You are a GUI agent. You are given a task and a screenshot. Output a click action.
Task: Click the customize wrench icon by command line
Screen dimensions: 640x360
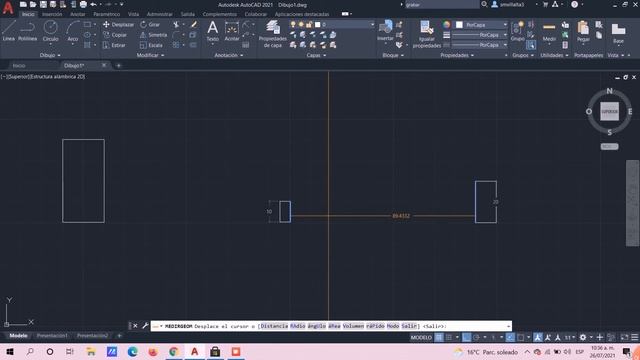[145, 326]
